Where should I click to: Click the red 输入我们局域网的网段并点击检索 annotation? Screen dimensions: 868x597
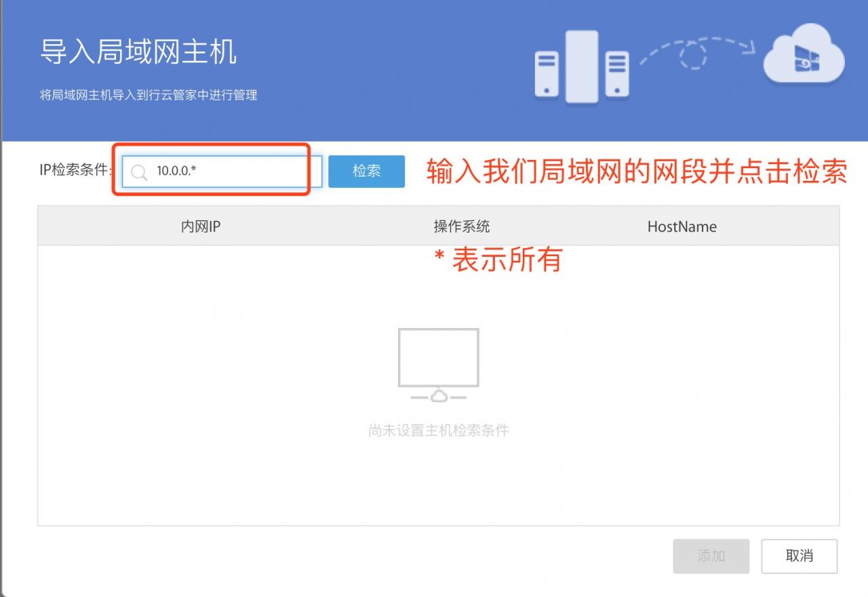click(x=637, y=171)
